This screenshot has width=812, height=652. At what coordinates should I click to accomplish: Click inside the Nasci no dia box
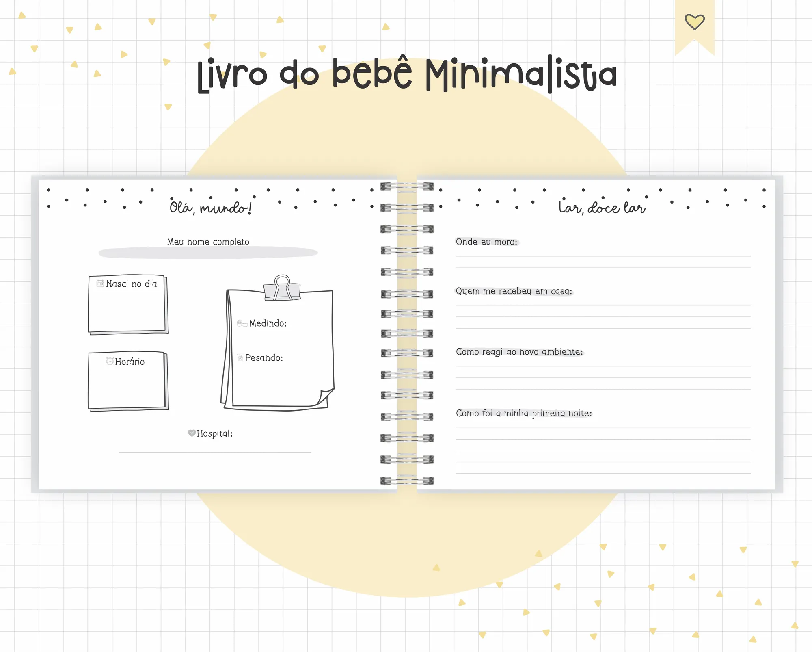click(x=127, y=310)
